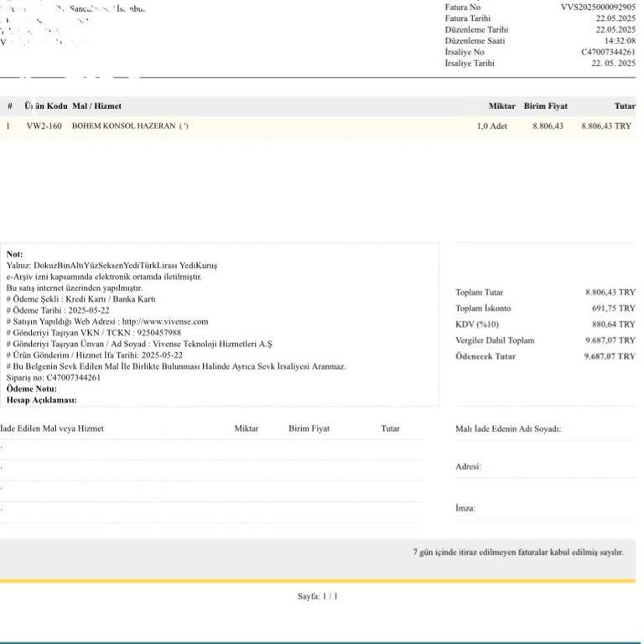Select invoice number VVS2025000092905
644x644 pixels.
coord(598,7)
